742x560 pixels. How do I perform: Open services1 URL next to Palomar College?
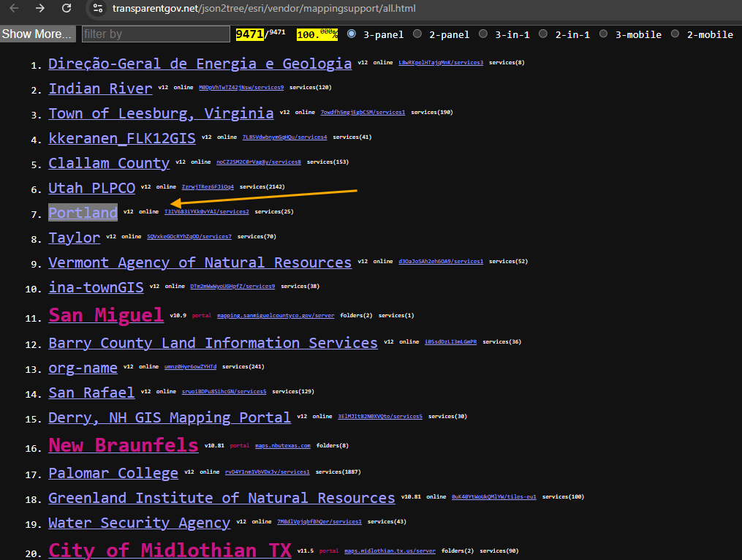pyautogui.click(x=268, y=472)
